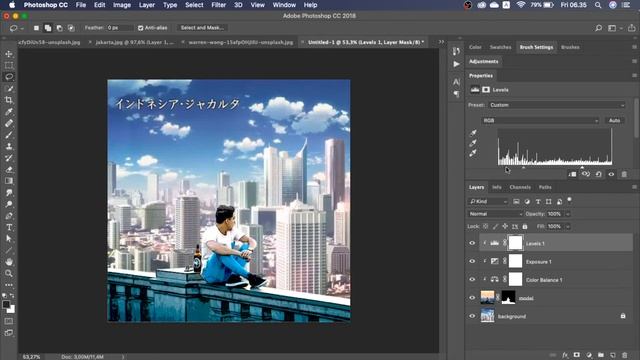Click the clip to layer icon in Properties

(573, 174)
